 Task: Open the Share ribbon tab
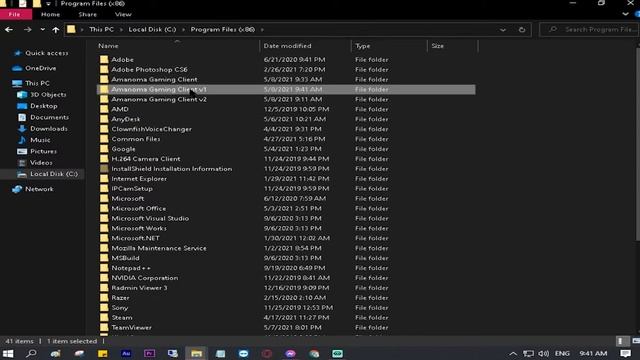pos(88,14)
